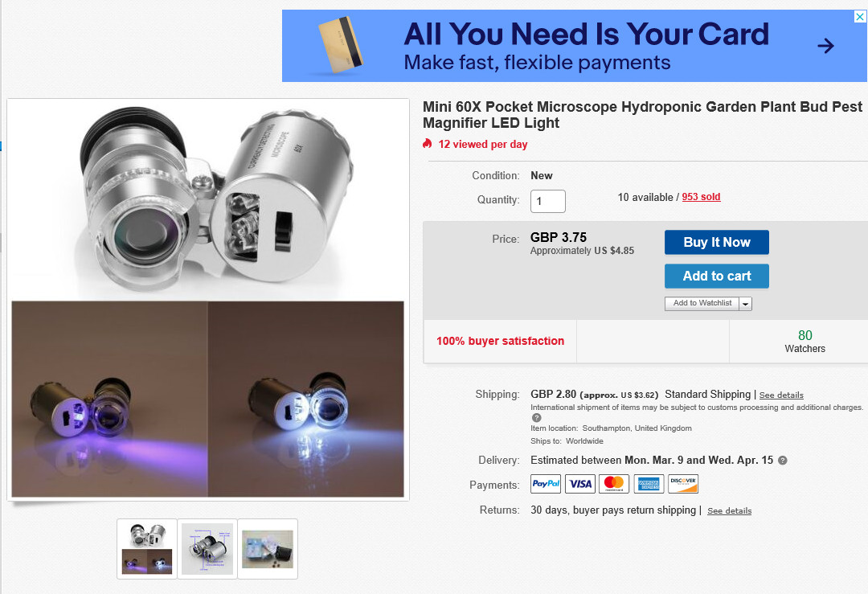Screen dimensions: 868x594
Task: Click the Discover payment icon
Action: (x=683, y=484)
